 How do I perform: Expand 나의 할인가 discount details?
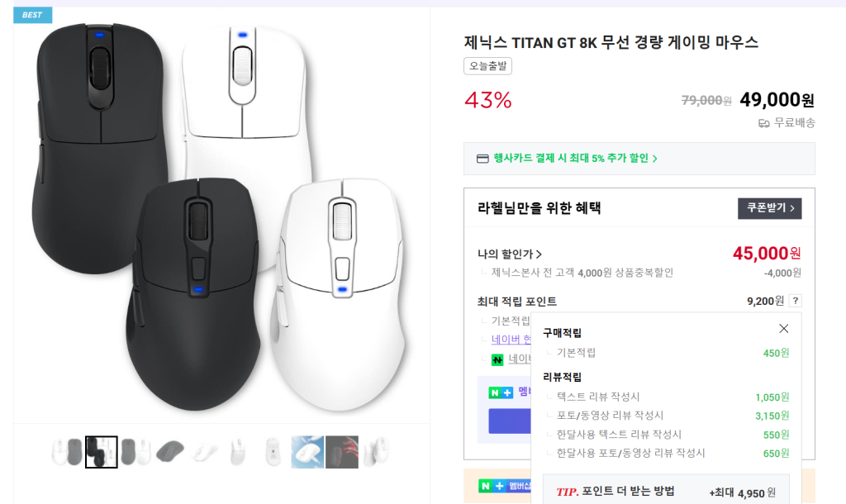[x=509, y=254]
